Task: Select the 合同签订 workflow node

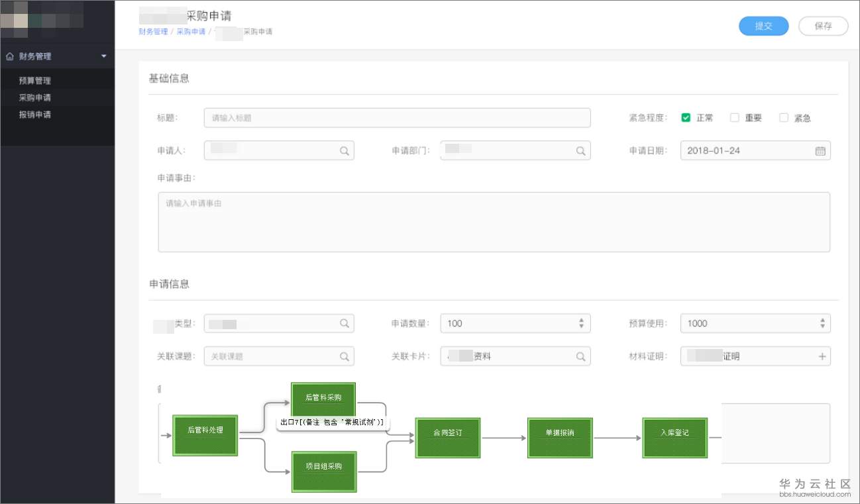Action: [447, 437]
